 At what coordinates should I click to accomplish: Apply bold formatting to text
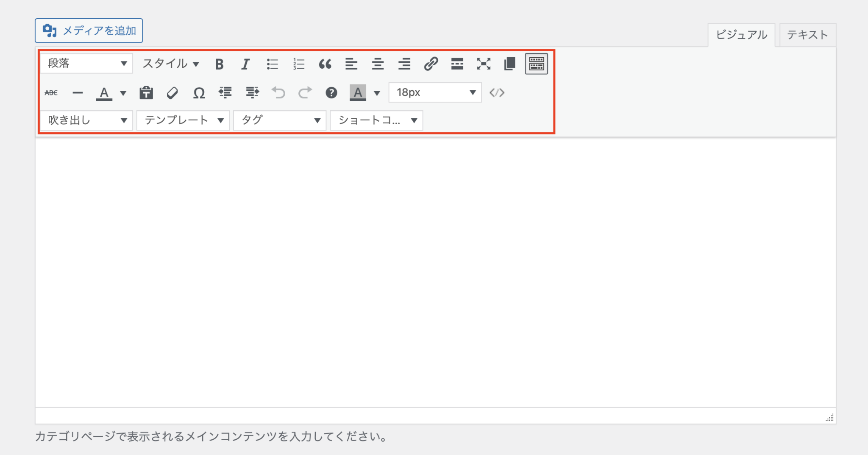point(219,64)
